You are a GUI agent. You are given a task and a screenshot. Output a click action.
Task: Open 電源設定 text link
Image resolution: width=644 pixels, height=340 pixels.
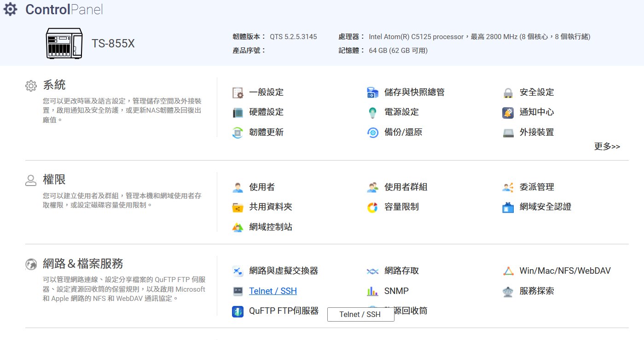[401, 112]
